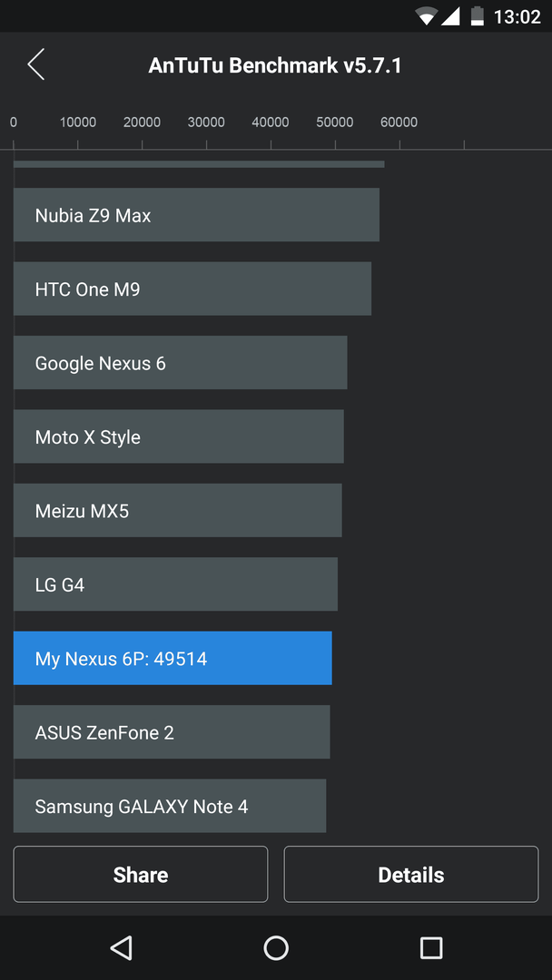Image resolution: width=552 pixels, height=980 pixels.
Task: Click the Share button
Action: tap(141, 874)
